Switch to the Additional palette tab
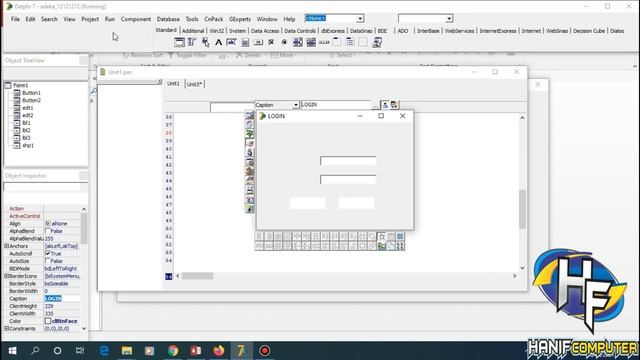This screenshot has height=360, width=640. tap(193, 31)
